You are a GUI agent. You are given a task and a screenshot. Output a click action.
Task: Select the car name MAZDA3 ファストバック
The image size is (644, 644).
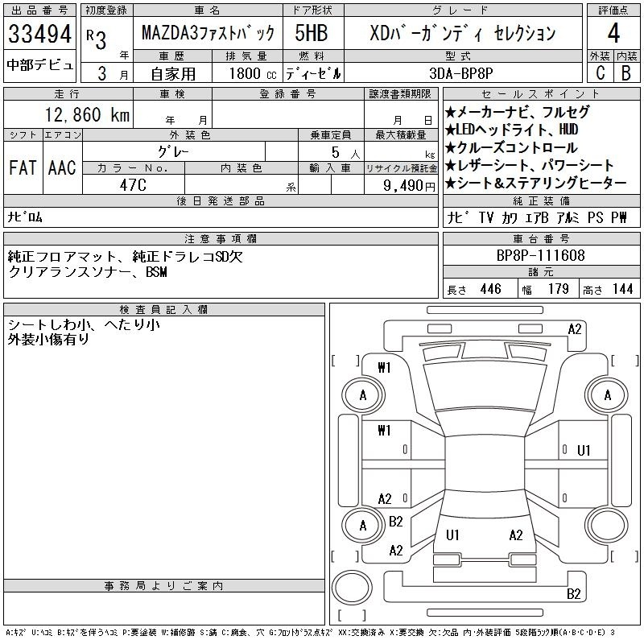click(207, 34)
